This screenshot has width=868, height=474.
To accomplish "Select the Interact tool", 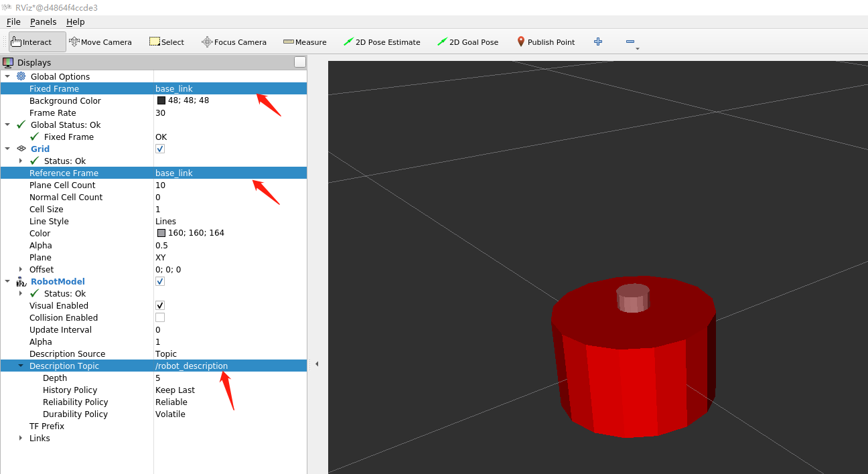I will tap(37, 42).
